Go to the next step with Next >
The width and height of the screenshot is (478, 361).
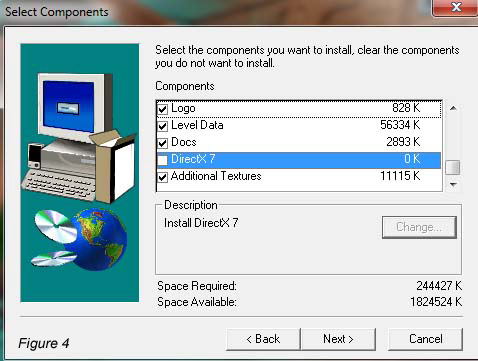click(338, 339)
